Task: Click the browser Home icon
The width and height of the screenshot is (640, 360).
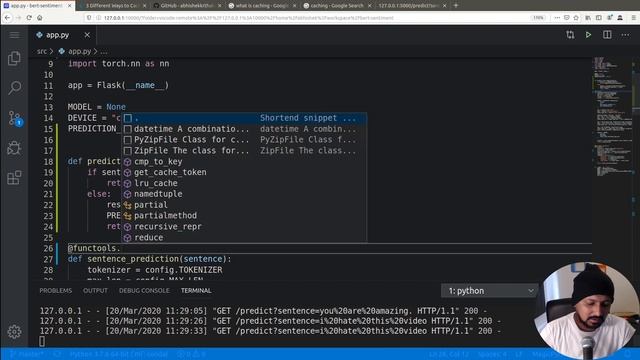Action: (40, 18)
